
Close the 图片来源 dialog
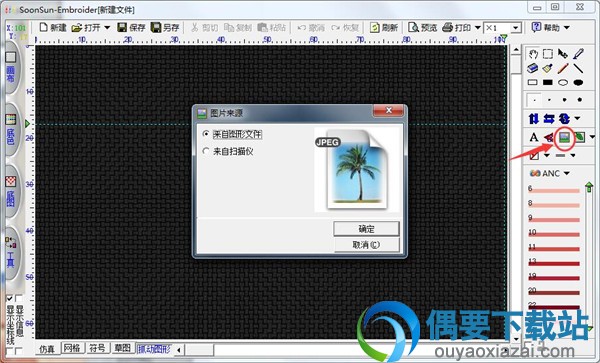[x=388, y=111]
